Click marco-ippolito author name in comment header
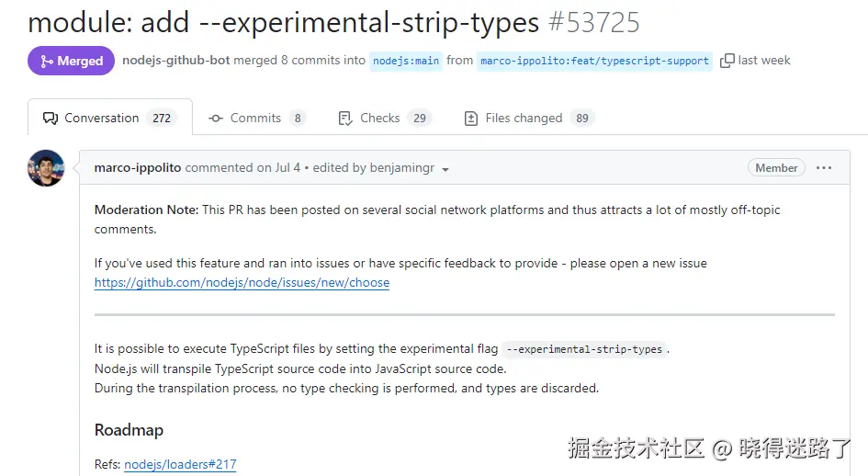The width and height of the screenshot is (868, 476). pyautogui.click(x=137, y=168)
